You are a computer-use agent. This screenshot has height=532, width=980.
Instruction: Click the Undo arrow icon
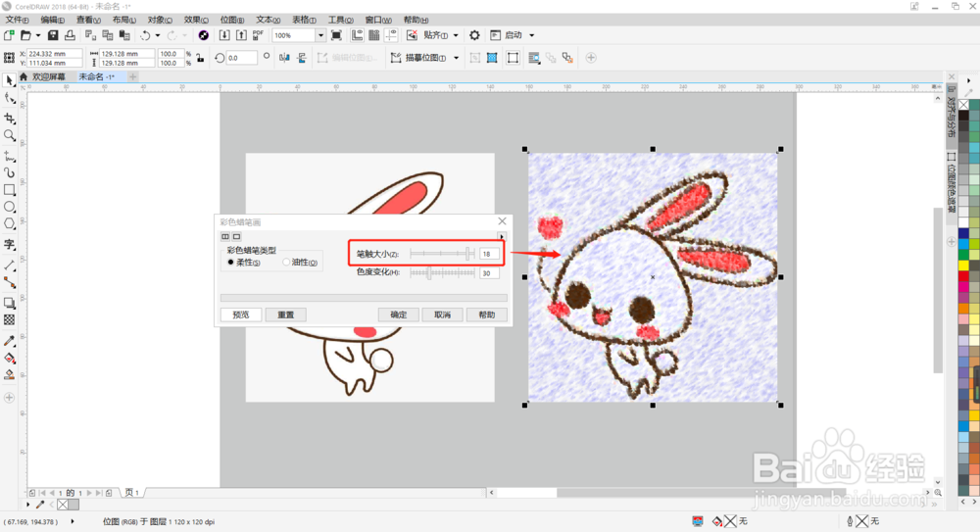coord(145,35)
